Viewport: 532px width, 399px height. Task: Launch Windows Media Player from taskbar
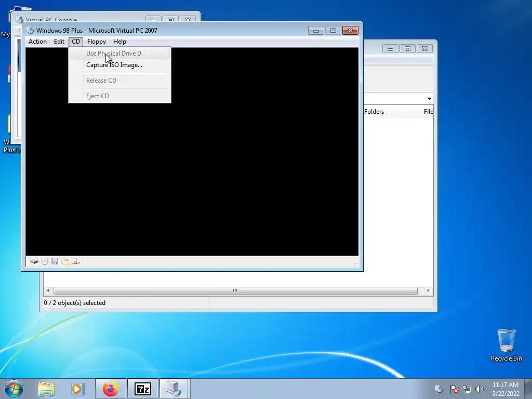[77, 389]
